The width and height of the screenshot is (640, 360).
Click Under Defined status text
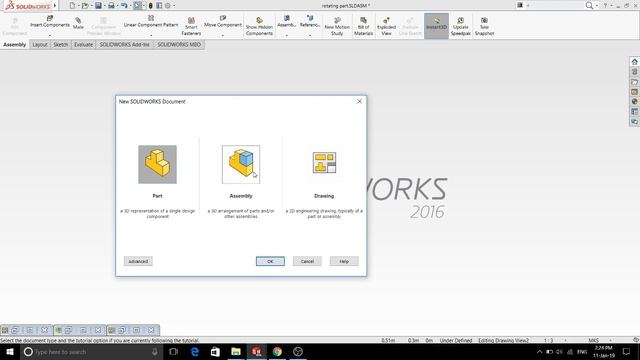[x=456, y=340]
